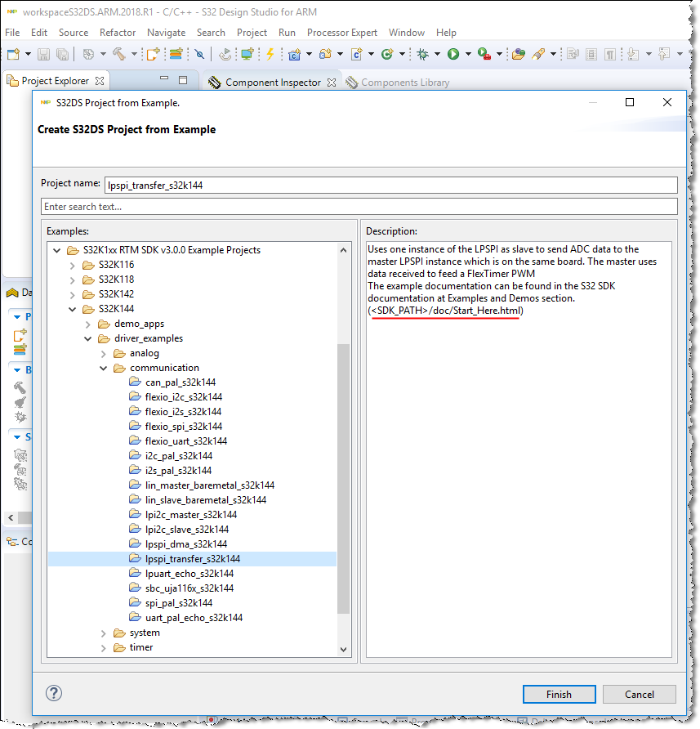The width and height of the screenshot is (700, 729).
Task: Open the Refactor menu
Action: point(118,33)
